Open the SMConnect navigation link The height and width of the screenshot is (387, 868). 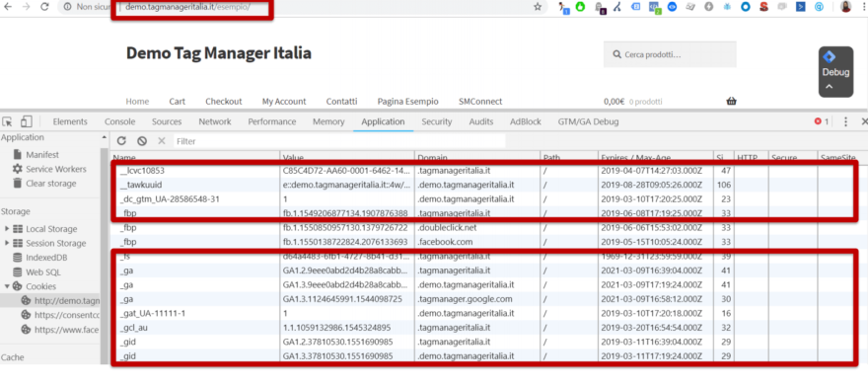(480, 102)
